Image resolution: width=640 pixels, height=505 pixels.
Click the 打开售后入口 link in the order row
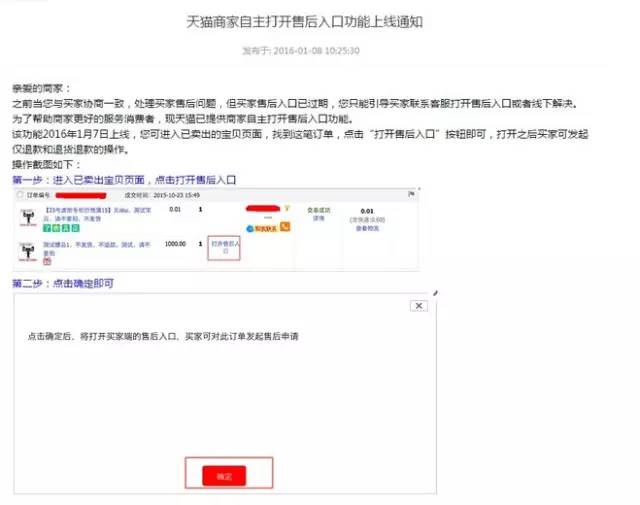click(224, 247)
